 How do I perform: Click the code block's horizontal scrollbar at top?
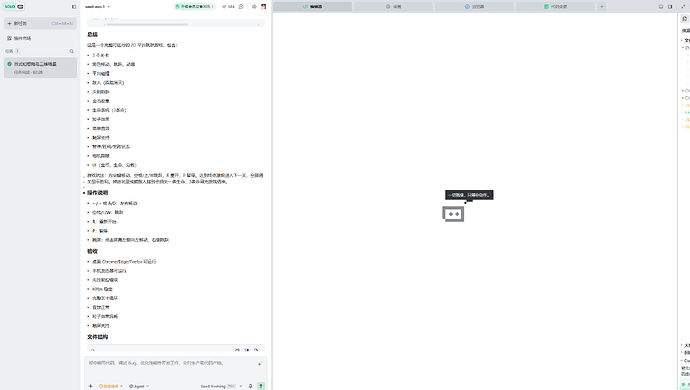pyautogui.click(x=147, y=24)
